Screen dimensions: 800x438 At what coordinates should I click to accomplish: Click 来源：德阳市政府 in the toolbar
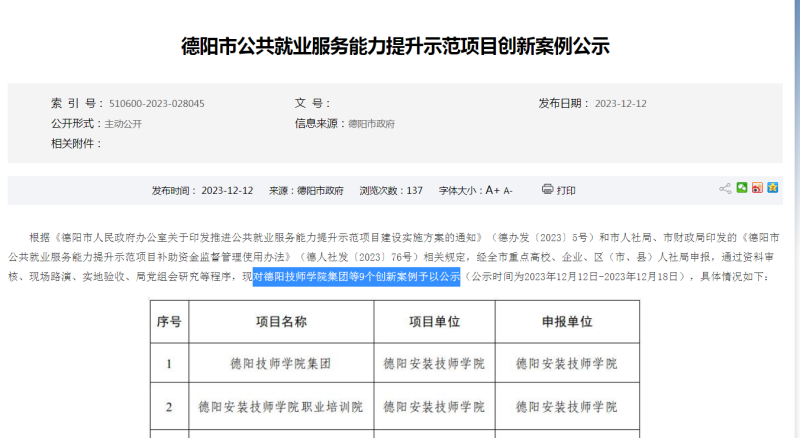(x=306, y=191)
